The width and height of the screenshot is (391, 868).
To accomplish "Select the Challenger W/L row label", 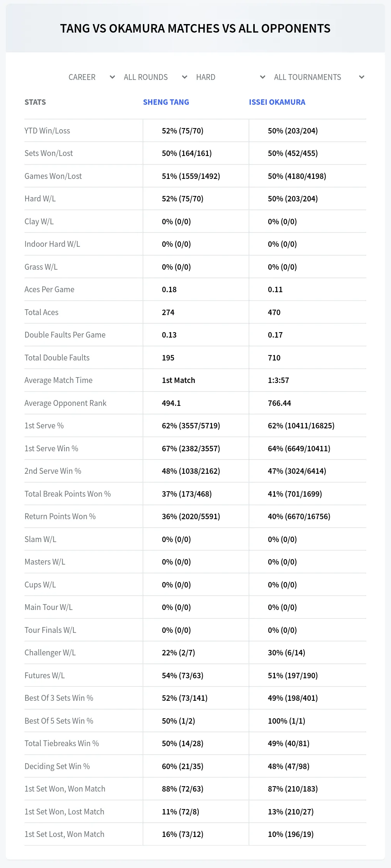I will tap(50, 653).
